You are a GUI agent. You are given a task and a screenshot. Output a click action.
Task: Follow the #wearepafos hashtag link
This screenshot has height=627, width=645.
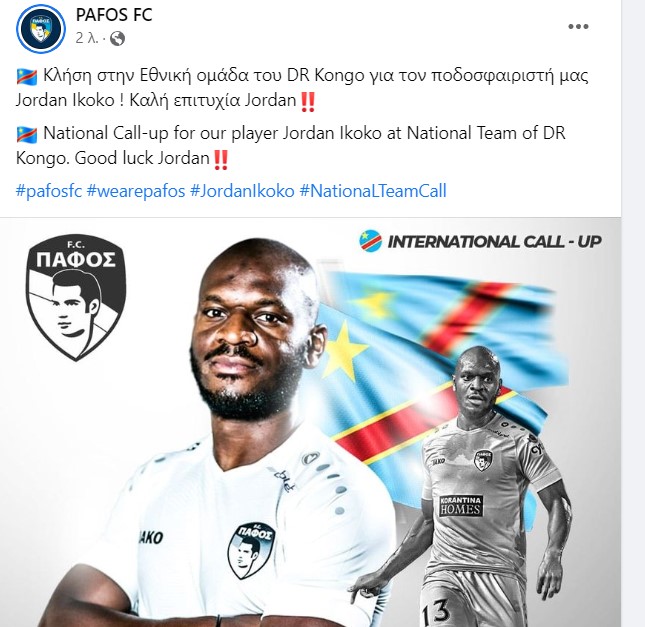(136, 191)
